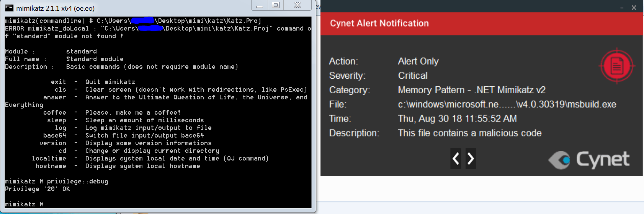The height and width of the screenshot is (214, 644).
Task: Click the 'Severity:' label in alert
Action: 347,76
